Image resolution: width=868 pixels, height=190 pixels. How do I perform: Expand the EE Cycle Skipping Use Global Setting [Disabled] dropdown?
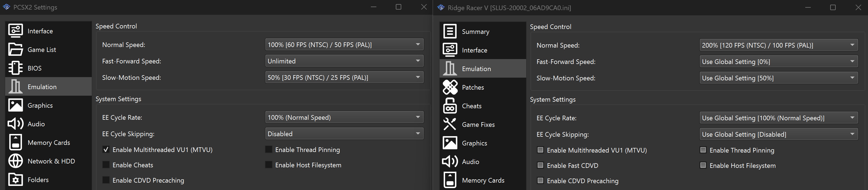pyautogui.click(x=779, y=134)
